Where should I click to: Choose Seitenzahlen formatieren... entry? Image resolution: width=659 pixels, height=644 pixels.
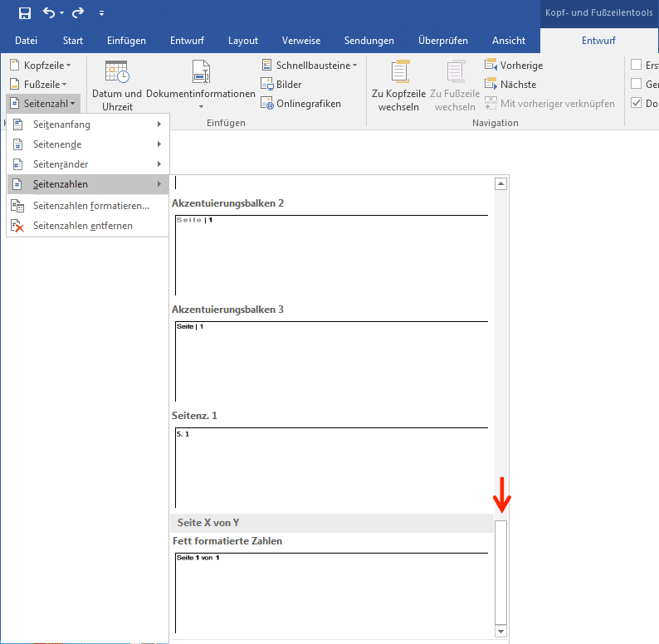coord(90,206)
